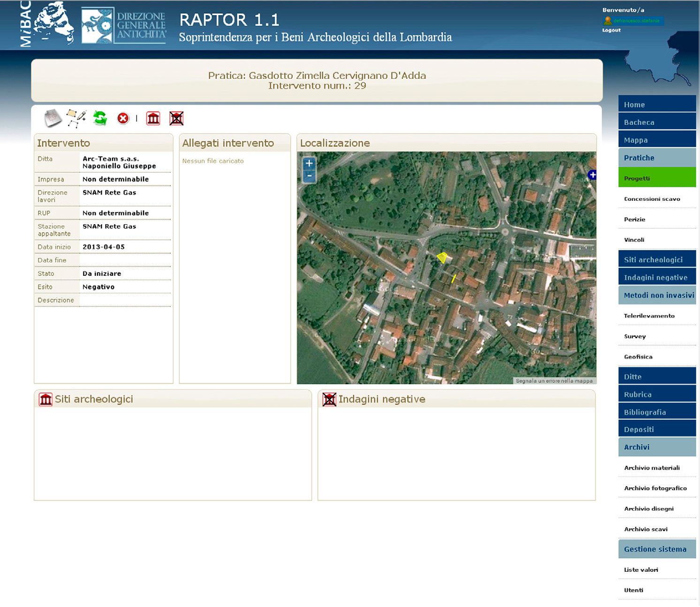Click the red delete X icon
Screen dimensions: 700x607
[x=123, y=118]
